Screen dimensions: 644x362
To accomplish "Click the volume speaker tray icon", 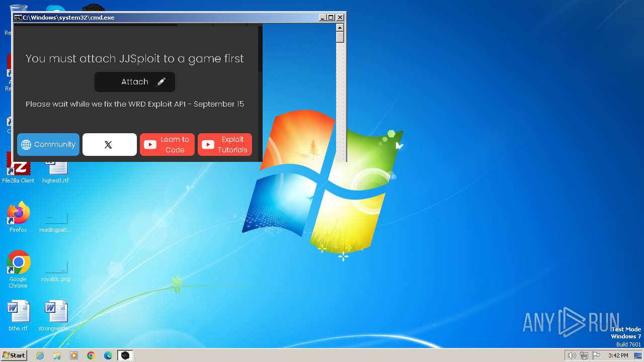I will (572, 355).
